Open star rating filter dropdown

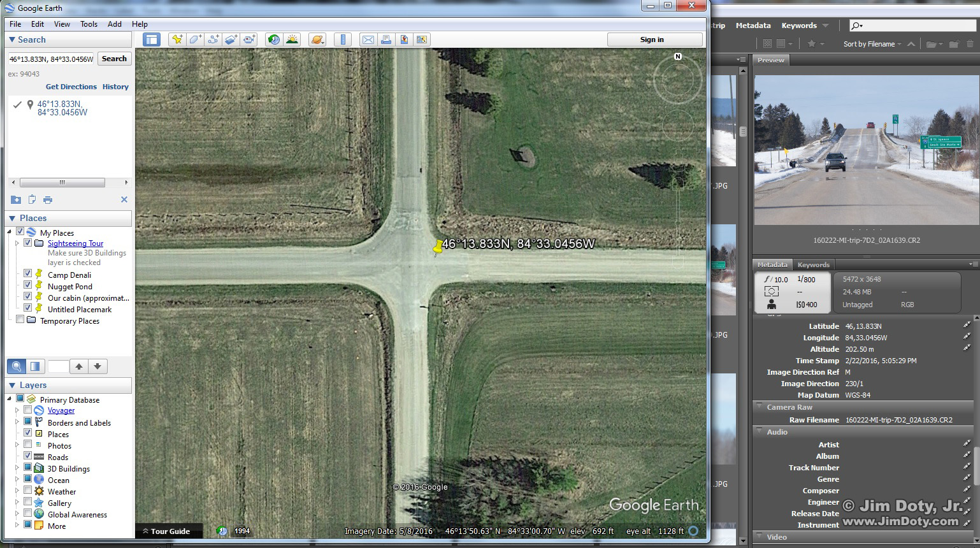[815, 44]
